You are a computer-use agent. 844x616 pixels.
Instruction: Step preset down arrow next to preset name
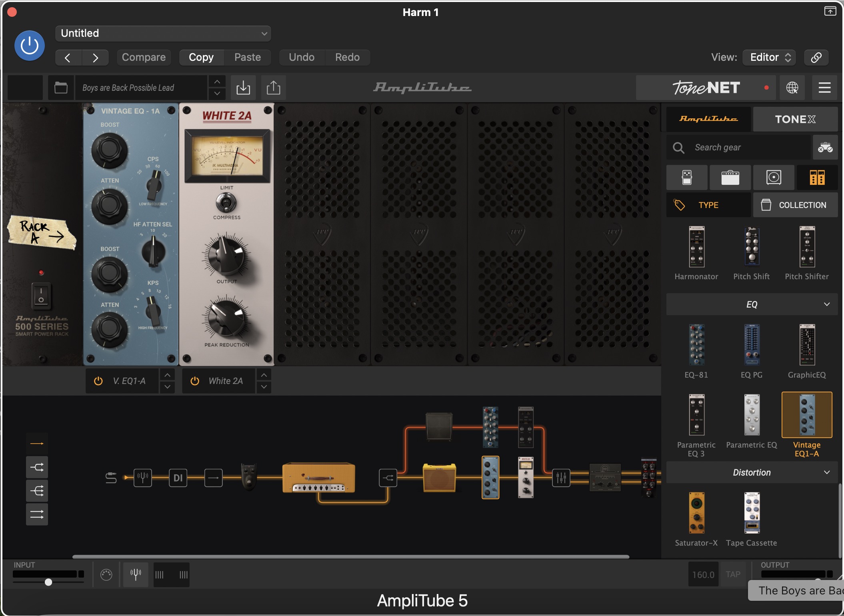217,94
